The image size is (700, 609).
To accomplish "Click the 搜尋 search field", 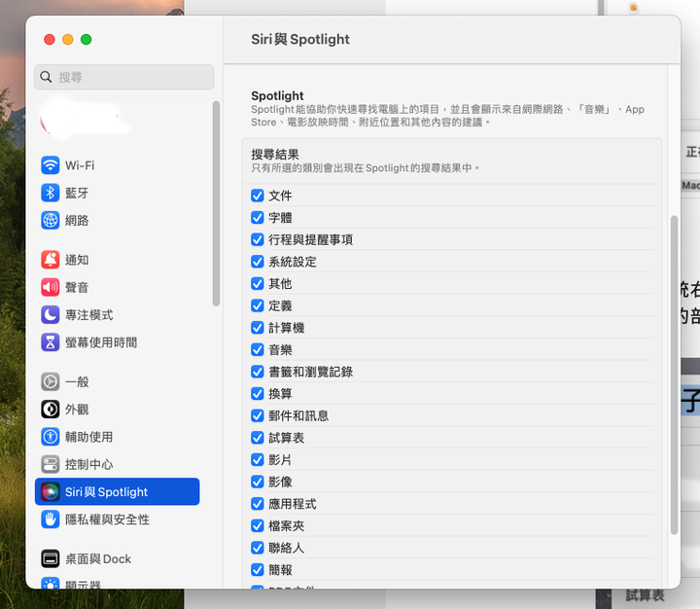I will [124, 77].
